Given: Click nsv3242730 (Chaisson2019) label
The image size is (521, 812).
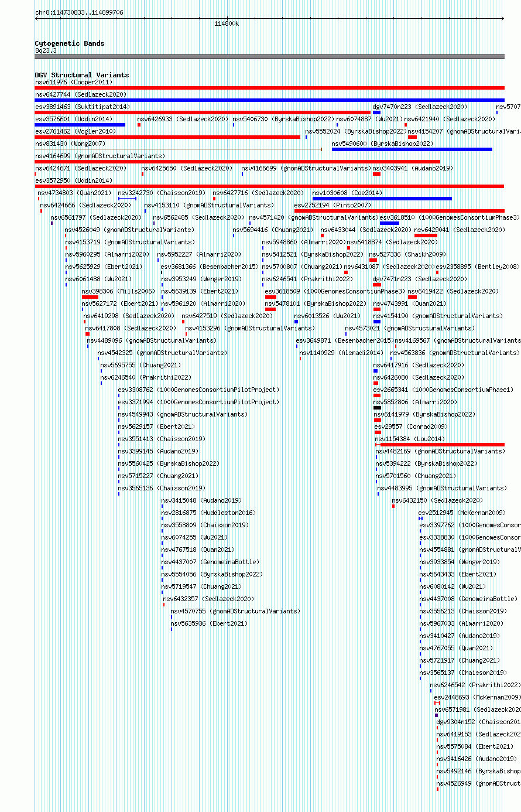Looking at the screenshot, I should [x=162, y=193].
